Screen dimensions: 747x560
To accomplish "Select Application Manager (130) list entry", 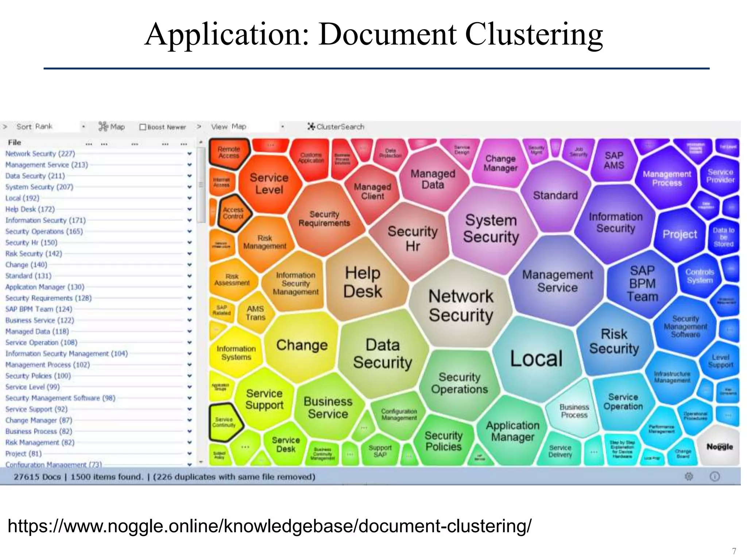I will [x=45, y=287].
